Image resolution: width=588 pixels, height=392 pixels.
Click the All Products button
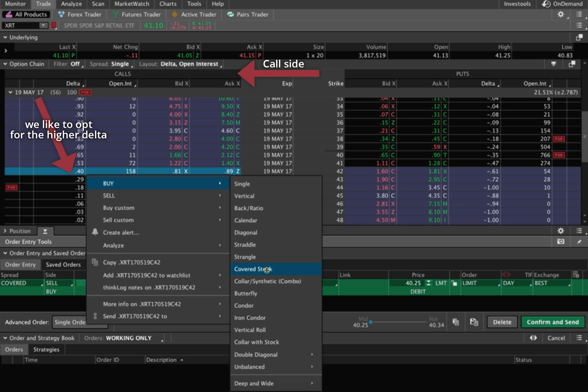26,14
